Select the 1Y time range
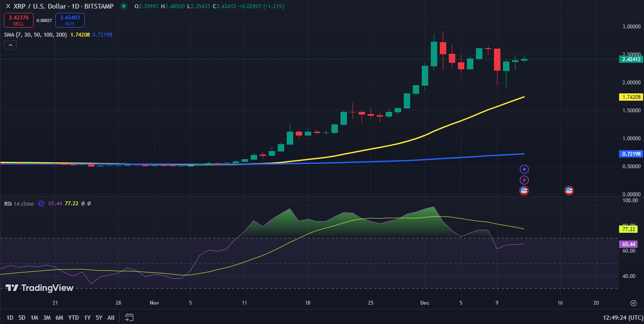 [x=87, y=318]
